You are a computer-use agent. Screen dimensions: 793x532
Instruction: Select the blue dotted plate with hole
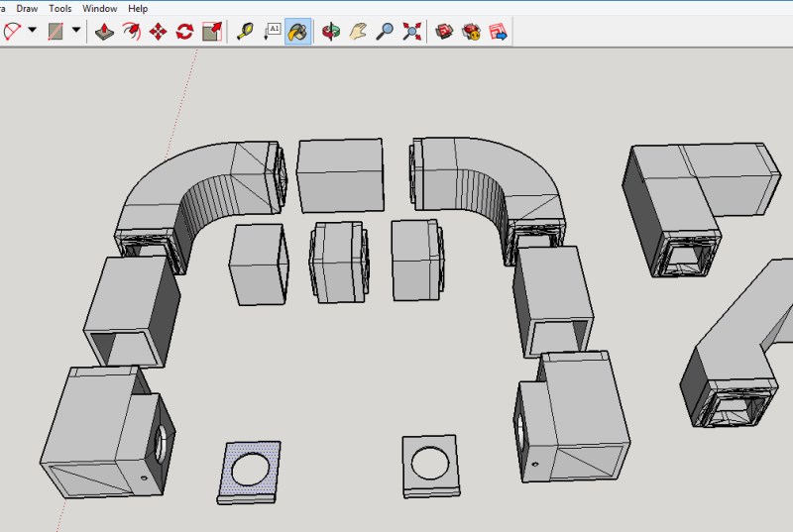[249, 473]
